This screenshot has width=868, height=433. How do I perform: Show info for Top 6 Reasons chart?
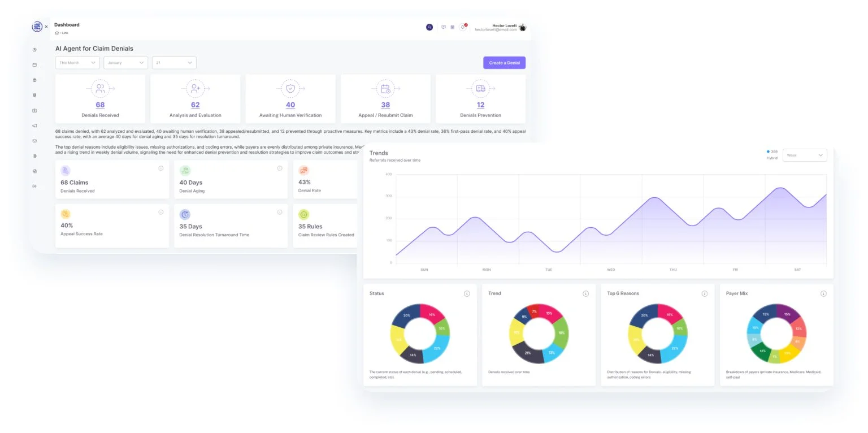tap(704, 293)
